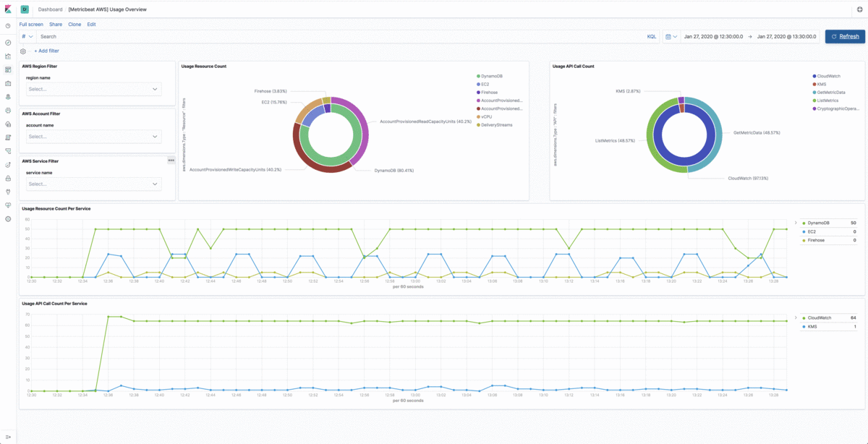The image size is (868, 444).
Task: Change the end date Jan 27 13:30
Action: (x=786, y=36)
